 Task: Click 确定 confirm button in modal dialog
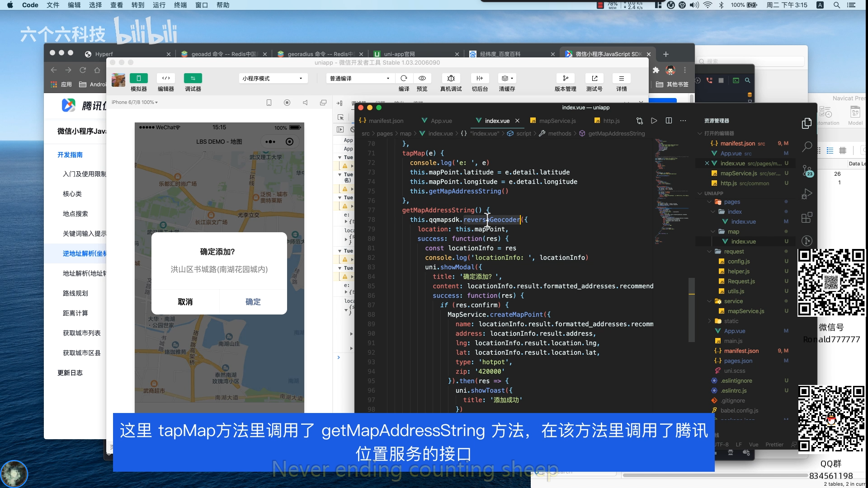(x=253, y=302)
